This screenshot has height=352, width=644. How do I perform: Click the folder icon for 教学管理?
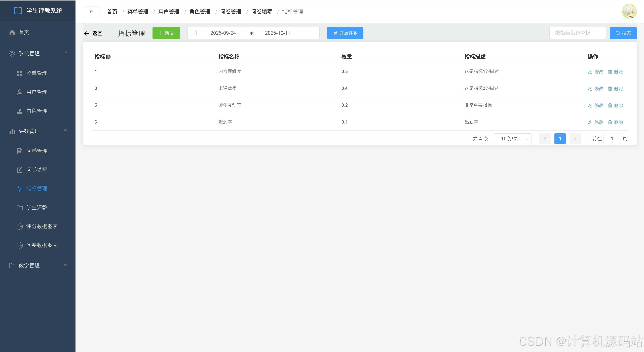[12, 266]
